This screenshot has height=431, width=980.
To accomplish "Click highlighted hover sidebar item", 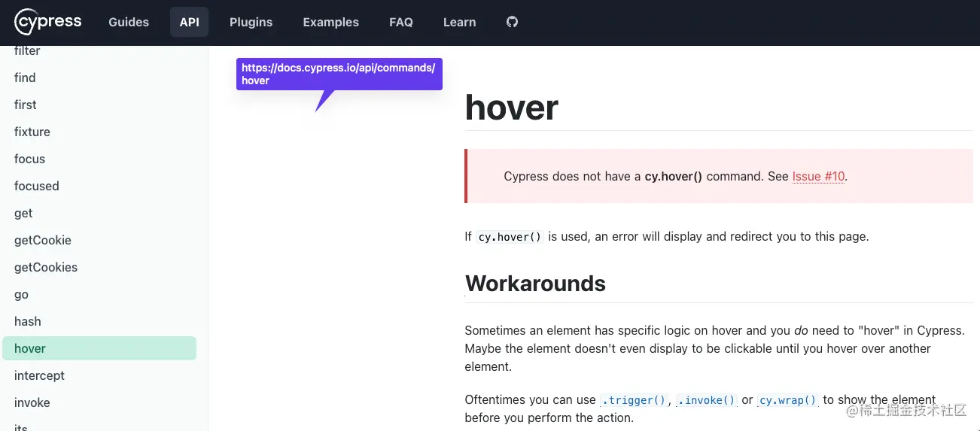I will click(99, 348).
